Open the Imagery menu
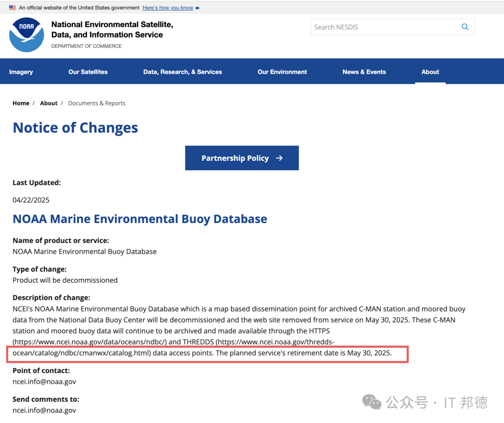The height and width of the screenshot is (423, 504). (x=21, y=72)
